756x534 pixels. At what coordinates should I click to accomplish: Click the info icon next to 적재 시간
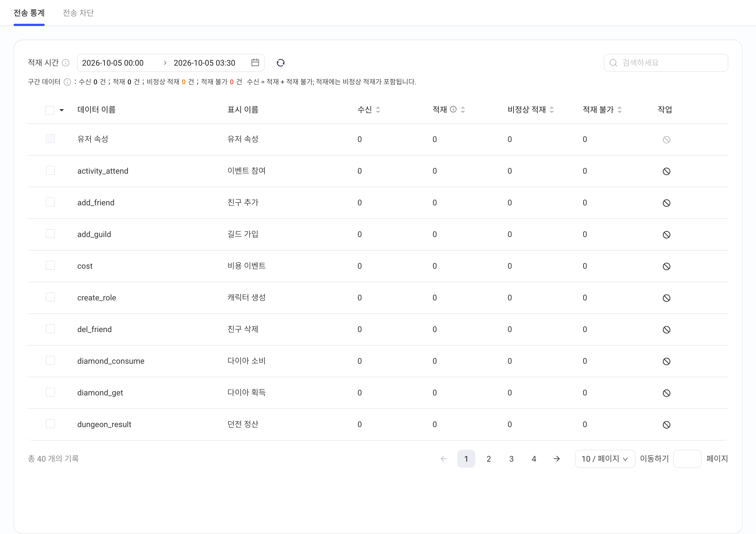(x=66, y=63)
